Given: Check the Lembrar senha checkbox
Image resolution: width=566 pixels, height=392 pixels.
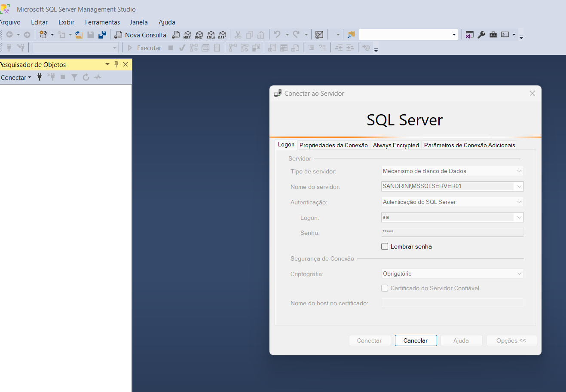Looking at the screenshot, I should (385, 246).
